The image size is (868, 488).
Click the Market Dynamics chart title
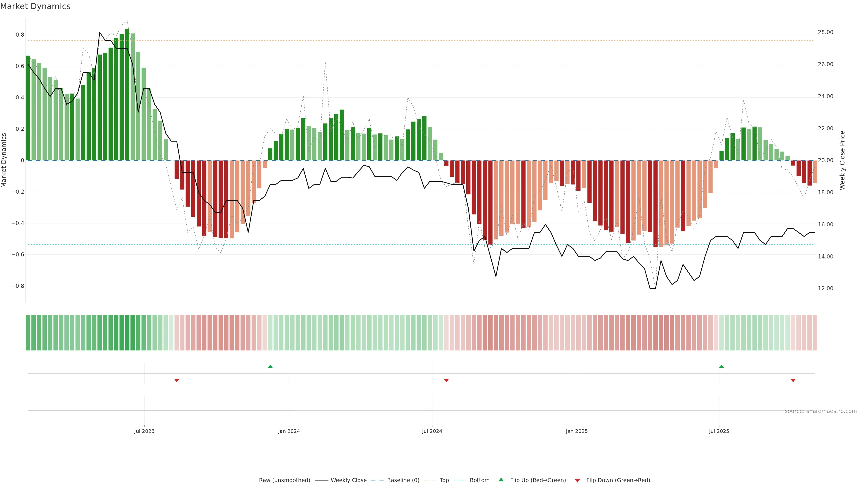[35, 6]
